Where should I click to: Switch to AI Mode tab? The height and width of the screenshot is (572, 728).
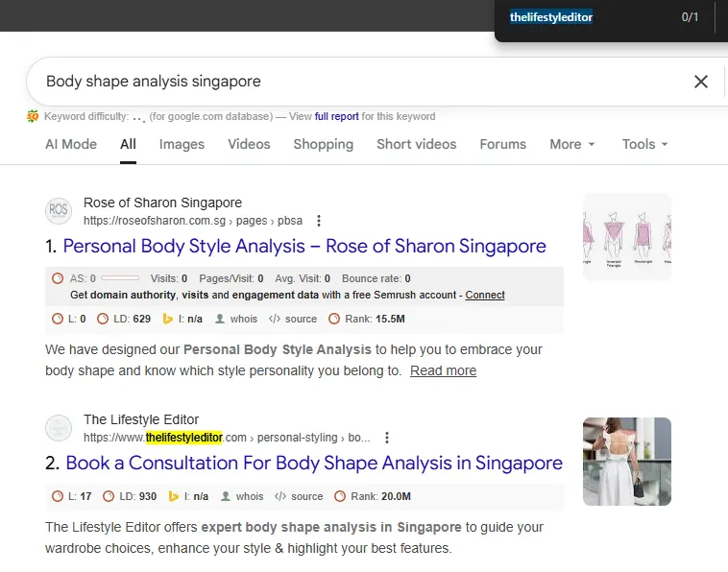pyautogui.click(x=71, y=144)
